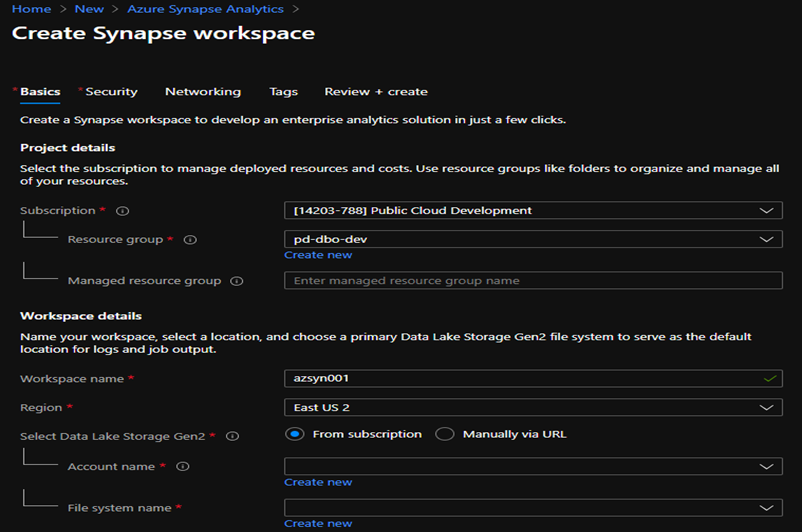Image resolution: width=802 pixels, height=532 pixels.
Task: Click the Workspace details heading
Action: pyautogui.click(x=81, y=316)
